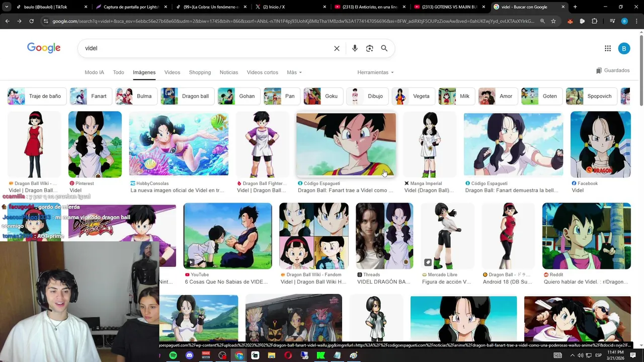Select the Videos cortos filter
644x362 pixels.
262,72
